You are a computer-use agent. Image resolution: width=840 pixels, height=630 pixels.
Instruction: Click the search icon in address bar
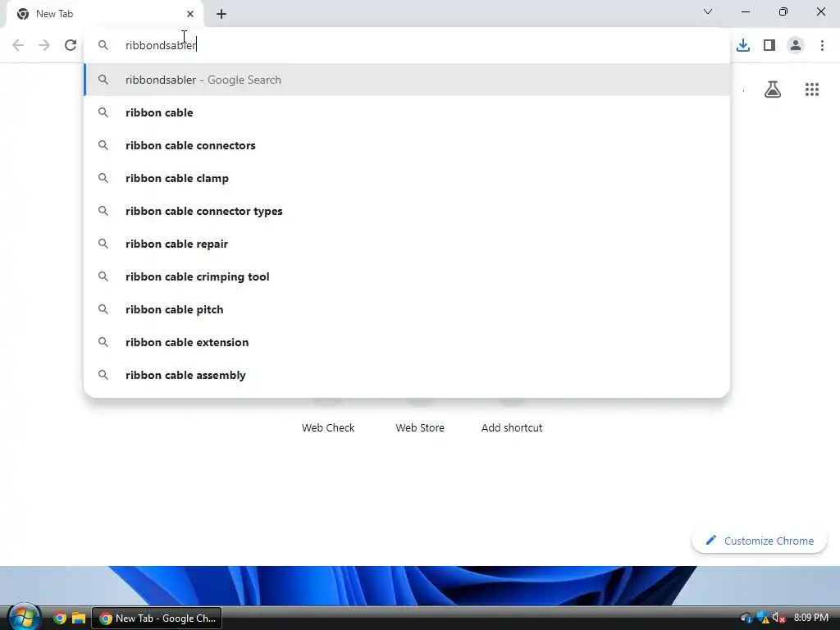tap(103, 45)
